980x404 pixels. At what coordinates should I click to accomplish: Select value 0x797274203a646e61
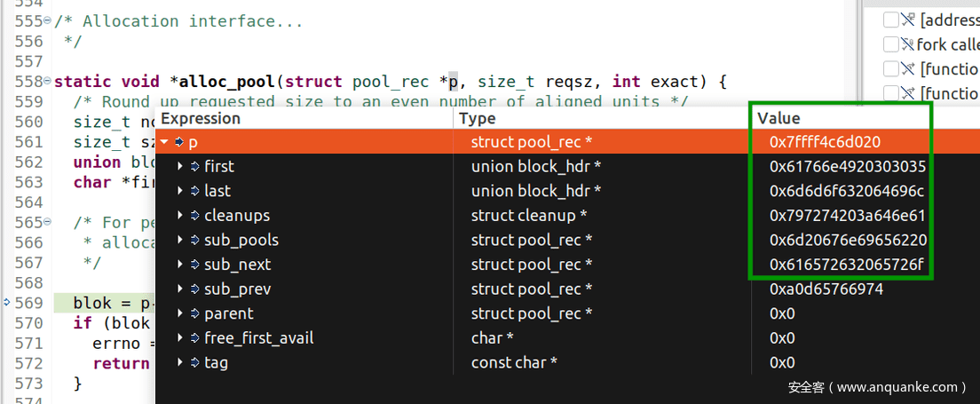(848, 215)
